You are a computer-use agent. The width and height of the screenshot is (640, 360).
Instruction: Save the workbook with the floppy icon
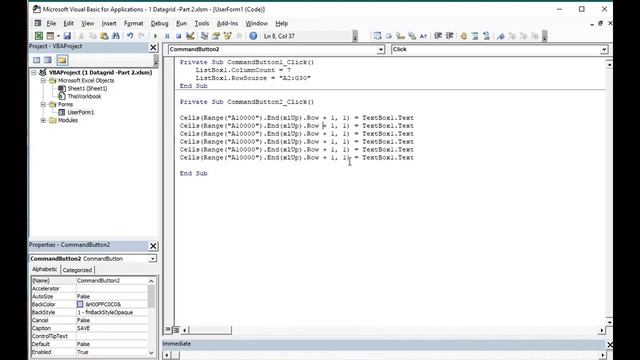(x=67, y=36)
